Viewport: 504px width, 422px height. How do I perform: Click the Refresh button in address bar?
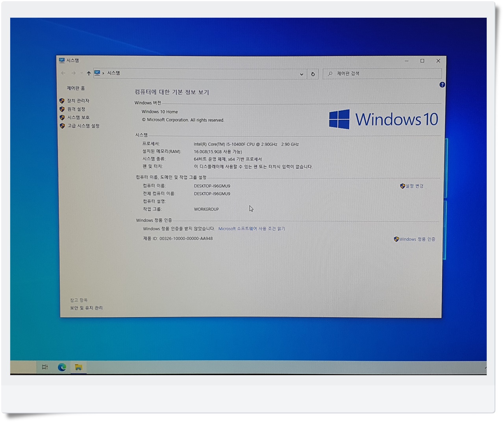(x=313, y=74)
